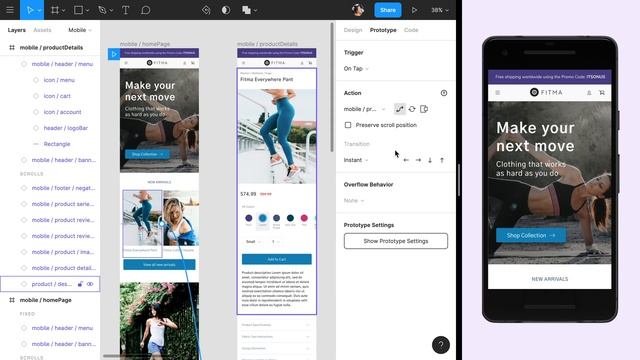
Task: Click View all new arrivals button on canvas
Action: pyautogui.click(x=159, y=264)
